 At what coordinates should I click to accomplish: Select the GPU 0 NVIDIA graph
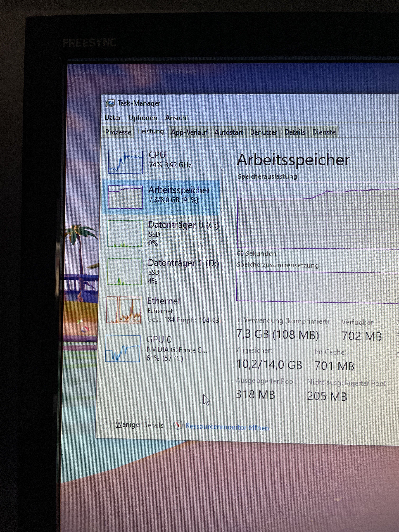pyautogui.click(x=123, y=348)
